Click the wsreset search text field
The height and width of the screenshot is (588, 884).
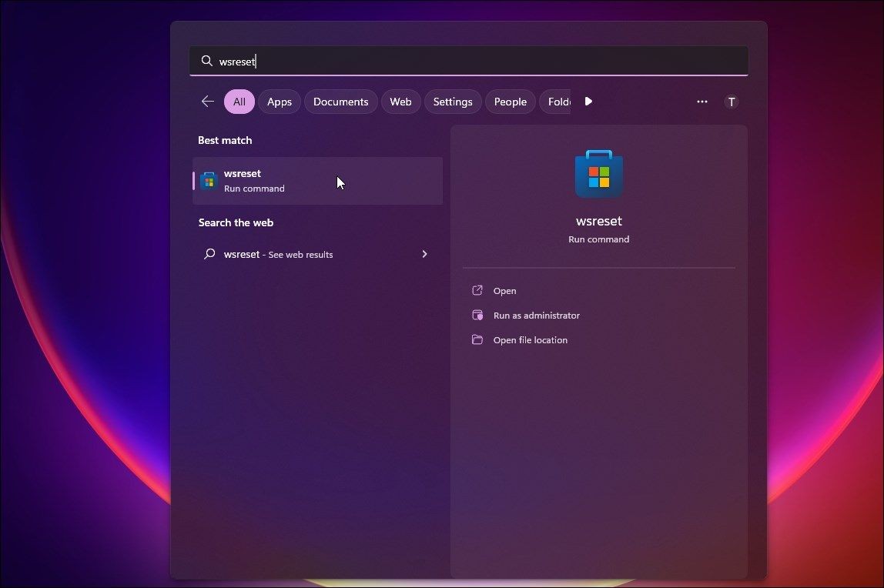(x=468, y=61)
